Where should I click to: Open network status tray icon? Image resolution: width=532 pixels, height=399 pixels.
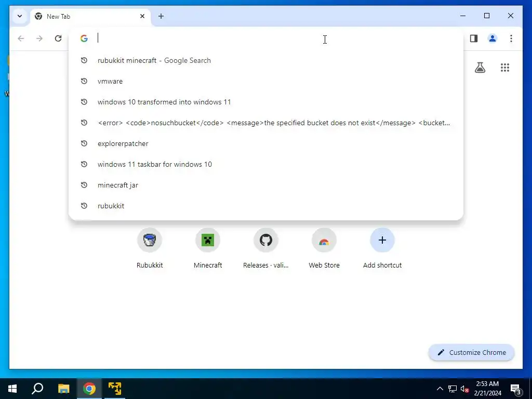453,389
